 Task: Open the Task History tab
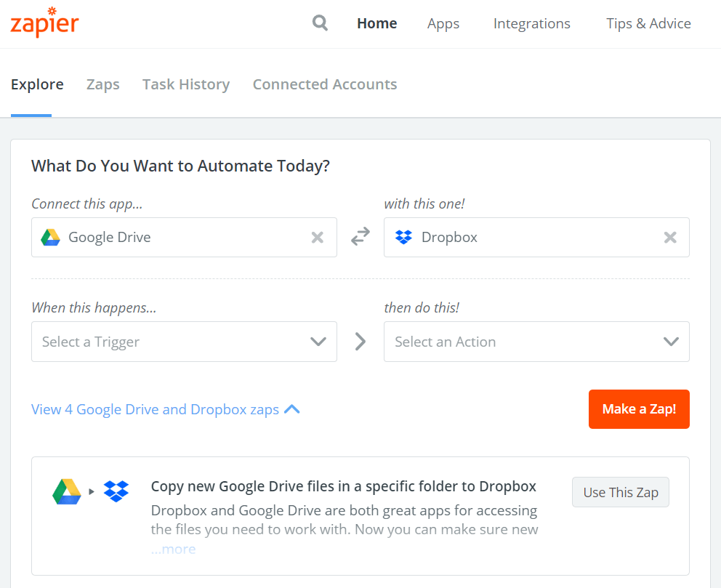point(186,84)
